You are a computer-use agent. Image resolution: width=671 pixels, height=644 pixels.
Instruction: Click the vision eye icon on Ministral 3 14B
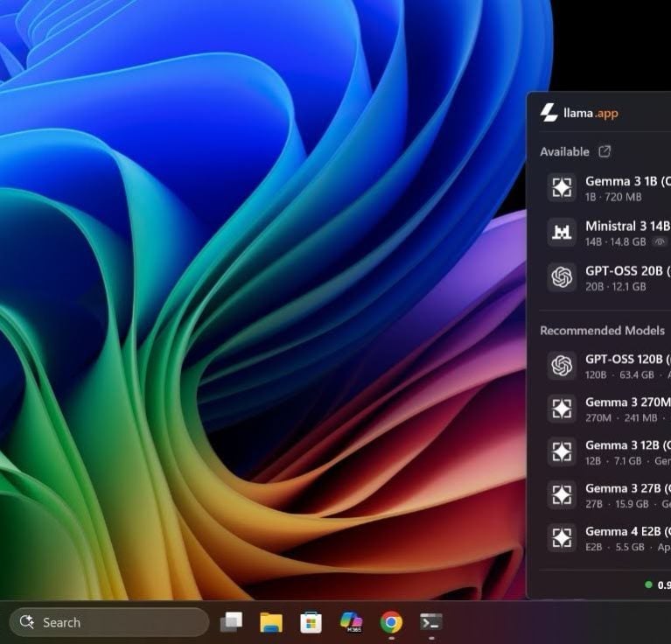point(659,241)
